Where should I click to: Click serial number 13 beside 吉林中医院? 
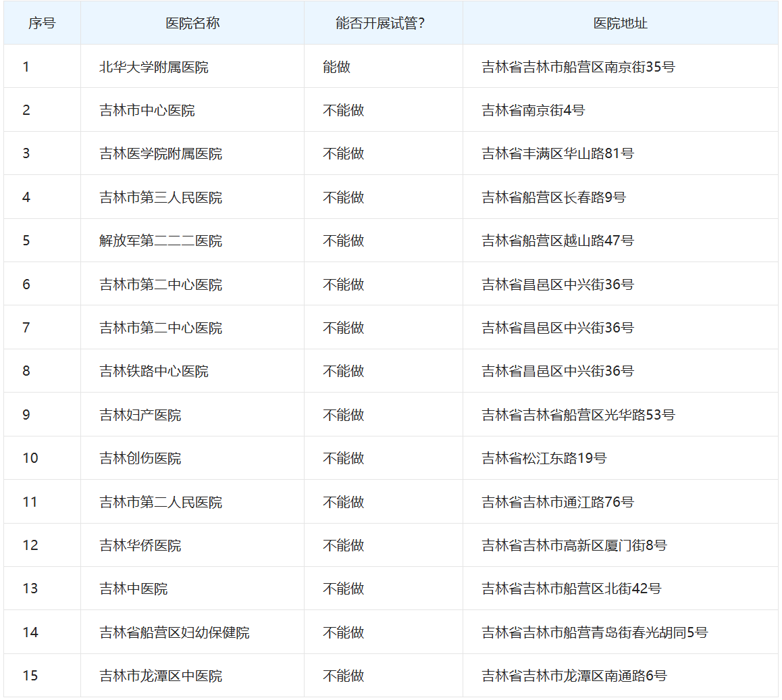point(30,589)
